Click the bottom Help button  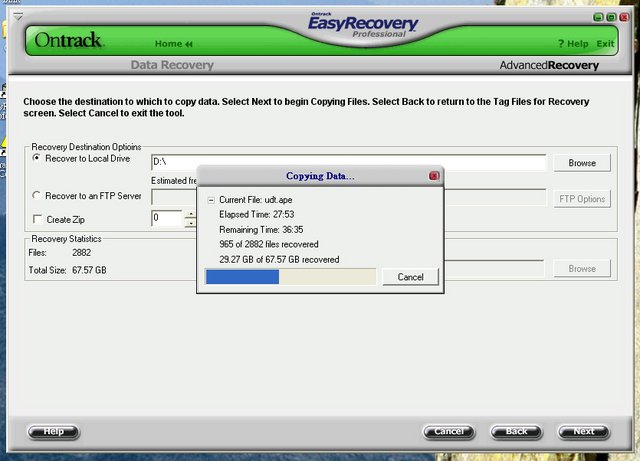click(x=53, y=432)
